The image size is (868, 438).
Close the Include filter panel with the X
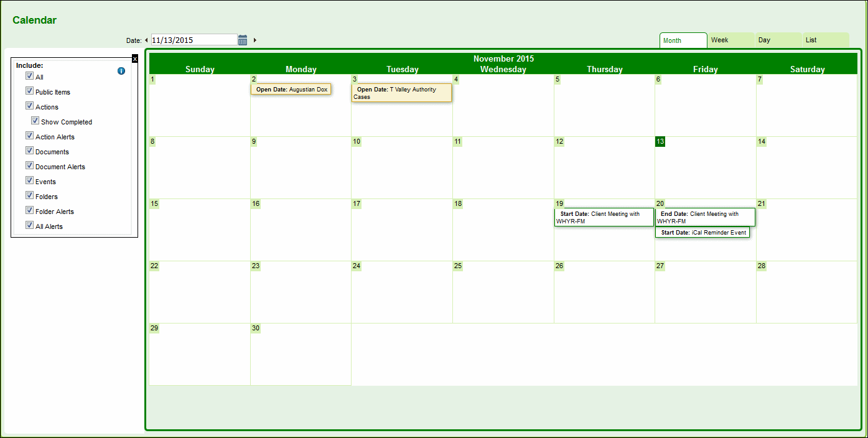click(135, 58)
